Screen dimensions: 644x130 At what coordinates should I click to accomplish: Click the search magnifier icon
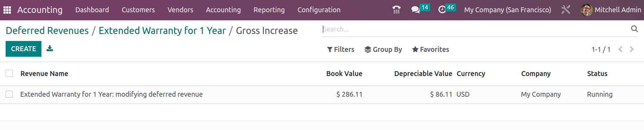click(634, 29)
